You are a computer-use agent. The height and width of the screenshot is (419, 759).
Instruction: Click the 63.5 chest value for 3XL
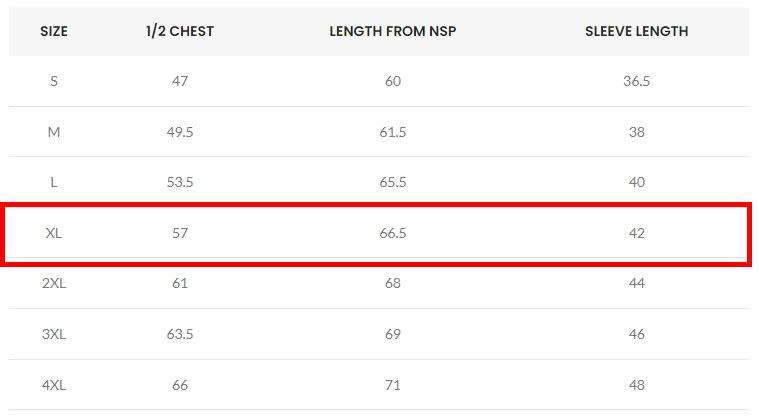coord(179,334)
